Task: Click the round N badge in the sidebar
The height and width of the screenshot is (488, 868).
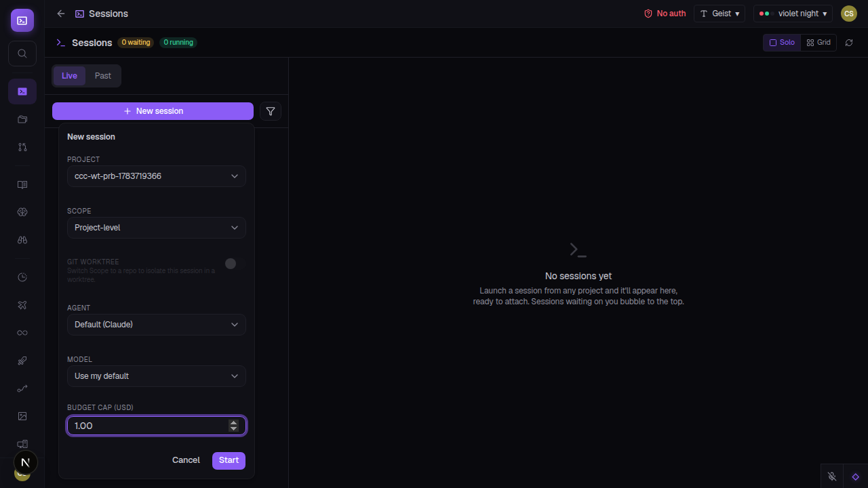Action: (26, 463)
